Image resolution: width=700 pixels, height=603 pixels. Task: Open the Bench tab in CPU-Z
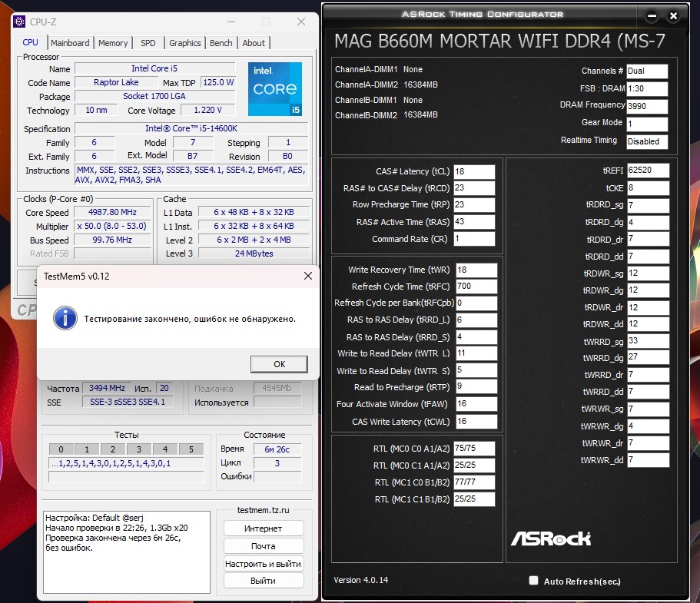click(x=221, y=43)
